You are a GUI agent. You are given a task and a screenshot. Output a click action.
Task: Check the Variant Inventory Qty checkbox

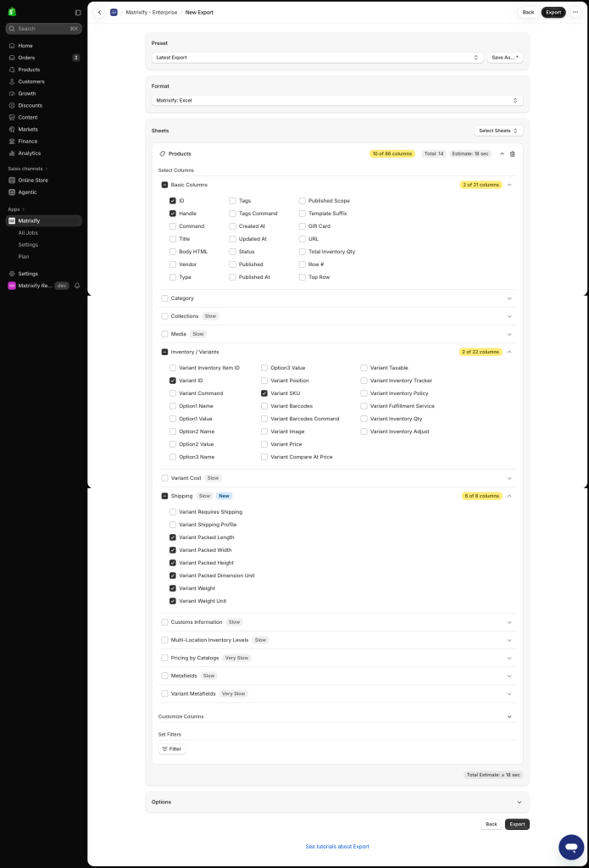pos(364,419)
